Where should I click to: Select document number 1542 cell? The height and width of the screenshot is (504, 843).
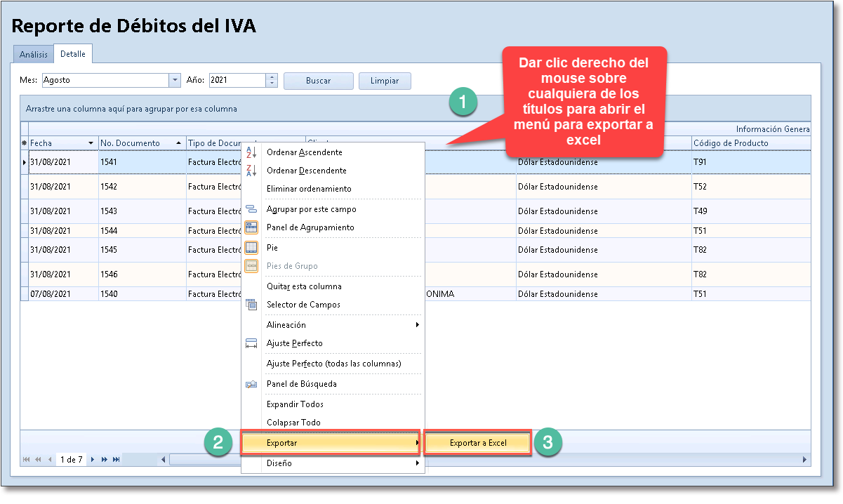tap(142, 187)
